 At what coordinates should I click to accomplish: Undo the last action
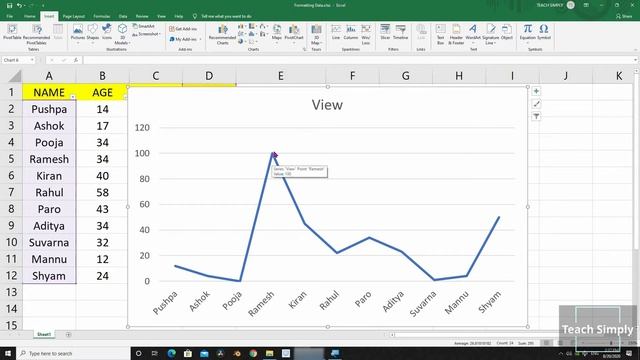pos(19,5)
